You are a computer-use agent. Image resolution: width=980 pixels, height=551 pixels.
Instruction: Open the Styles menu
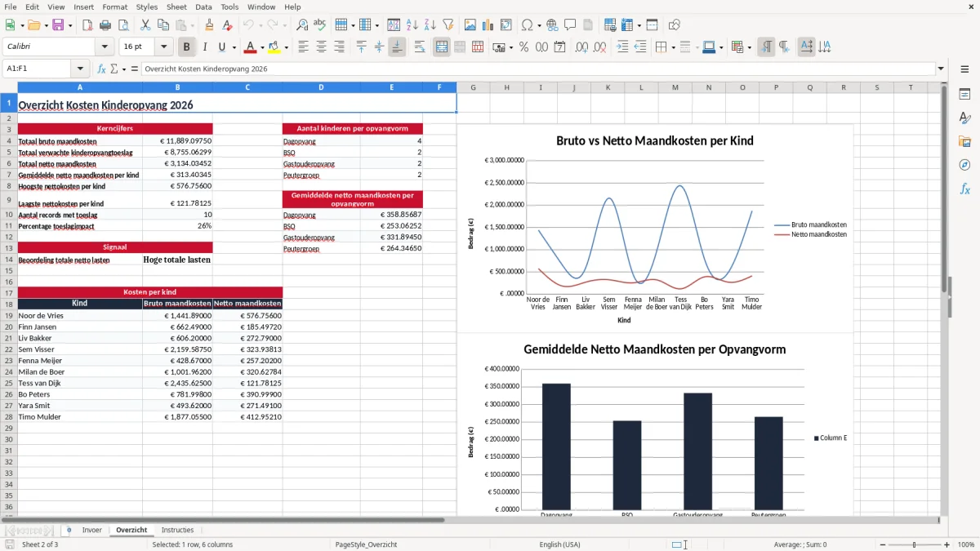pyautogui.click(x=147, y=7)
